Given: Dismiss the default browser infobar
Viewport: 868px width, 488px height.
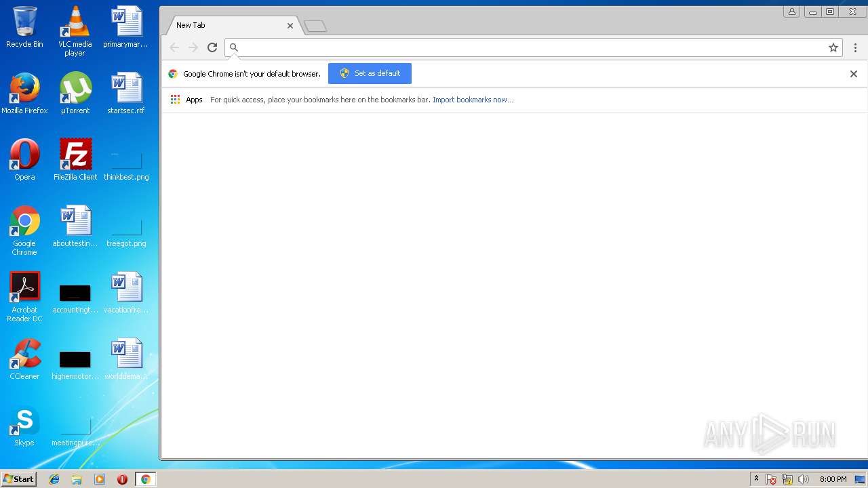Looking at the screenshot, I should coord(854,74).
